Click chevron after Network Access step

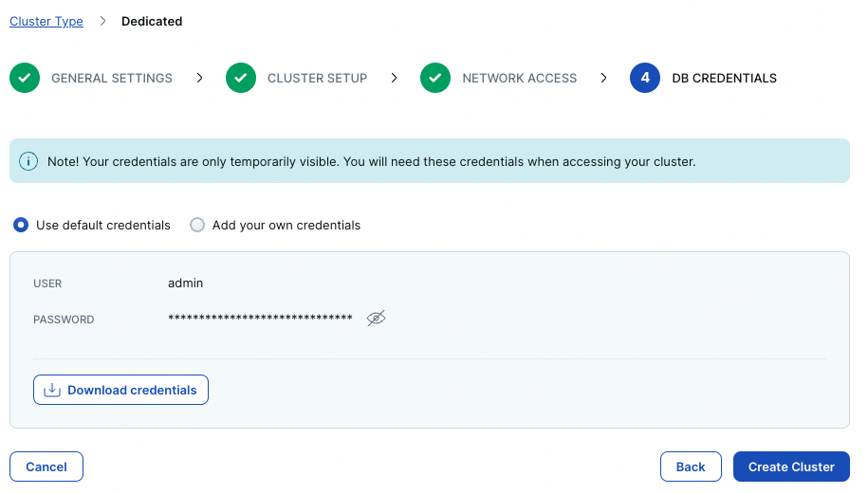pos(604,78)
